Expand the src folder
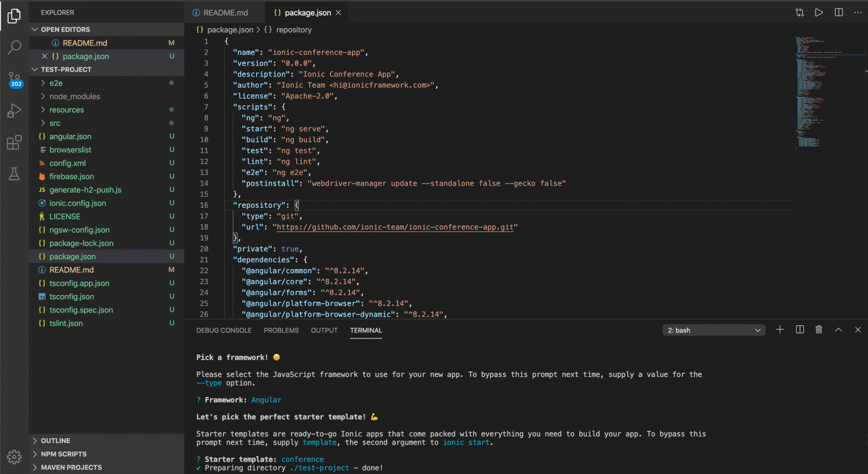Screen dimensions: 868x474 [x=106, y=123]
